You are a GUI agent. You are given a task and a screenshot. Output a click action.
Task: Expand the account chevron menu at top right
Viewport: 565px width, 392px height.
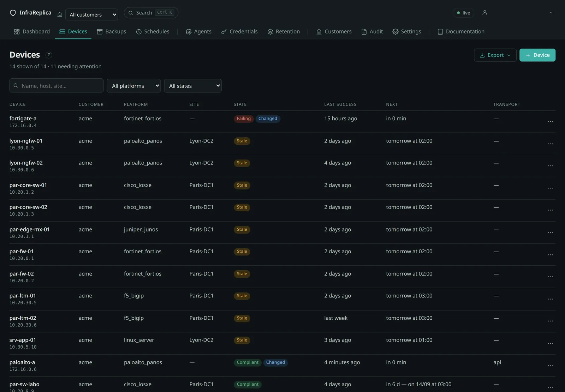point(551,13)
